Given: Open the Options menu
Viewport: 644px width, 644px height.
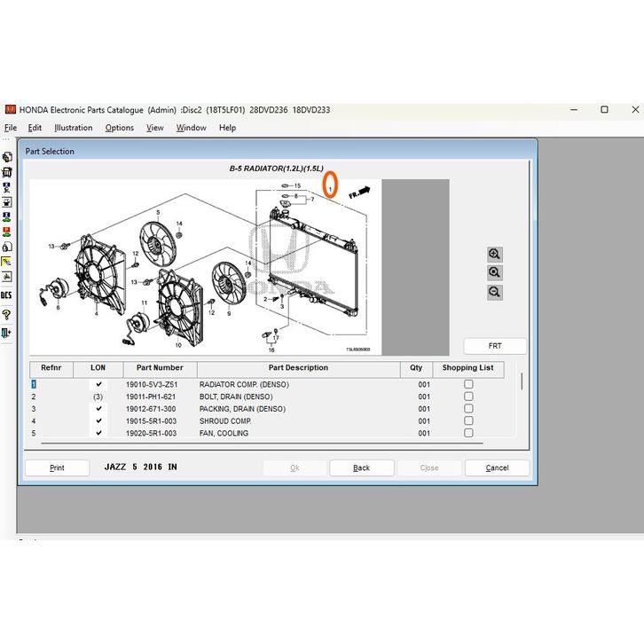Looking at the screenshot, I should 119,128.
